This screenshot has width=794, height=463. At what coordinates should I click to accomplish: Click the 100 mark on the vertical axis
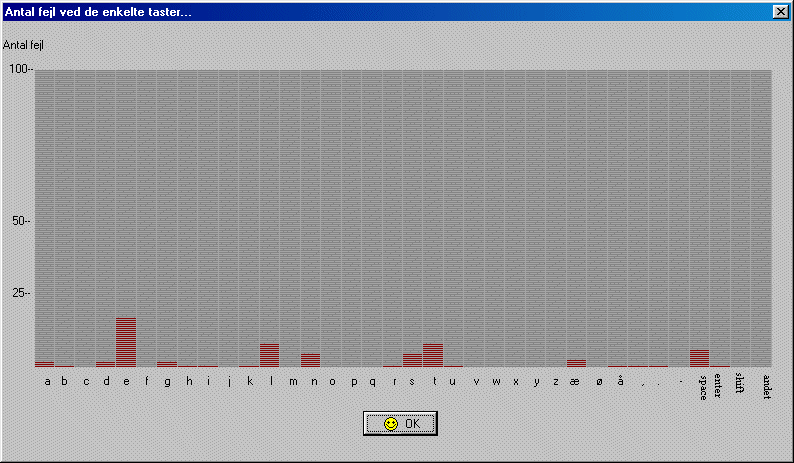coord(20,69)
